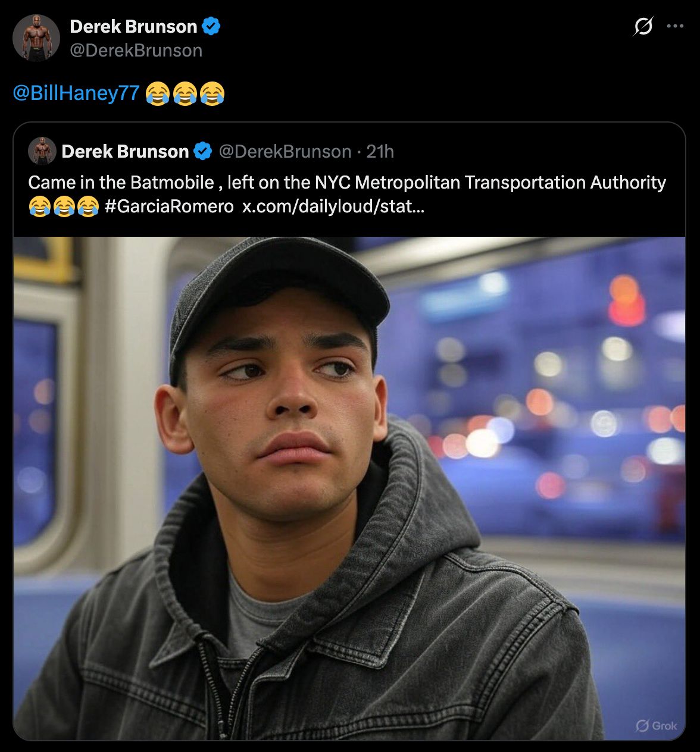Open the 21h timestamp of quoted post
Viewport: 700px width, 752px height.
pos(380,152)
